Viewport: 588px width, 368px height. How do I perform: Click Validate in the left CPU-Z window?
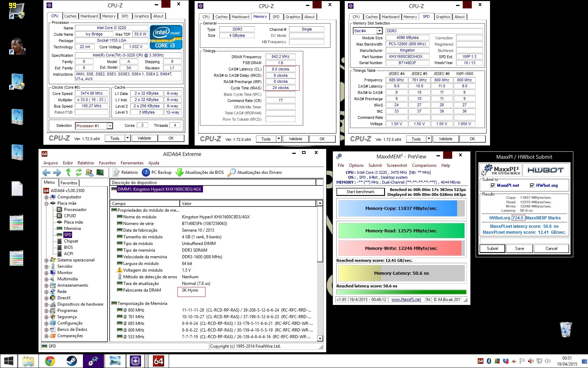click(x=144, y=138)
